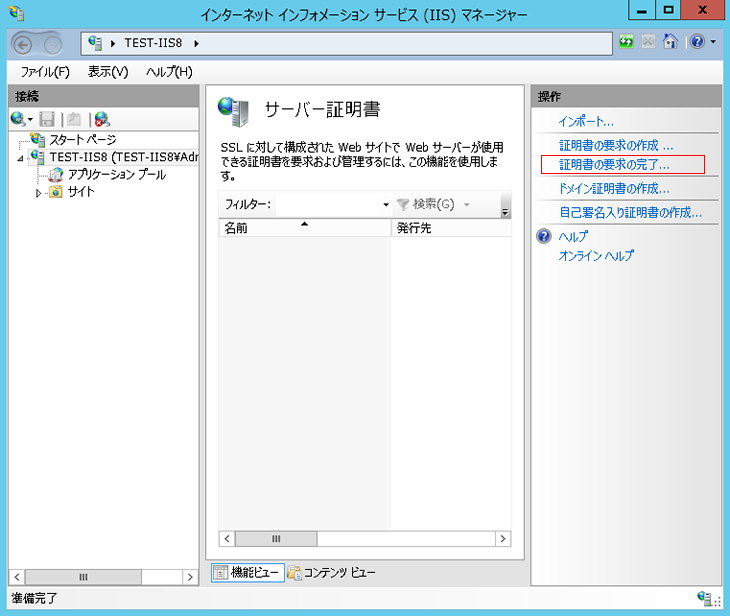The height and width of the screenshot is (616, 730).
Task: Sort by the 名前 column header
Action: click(304, 228)
